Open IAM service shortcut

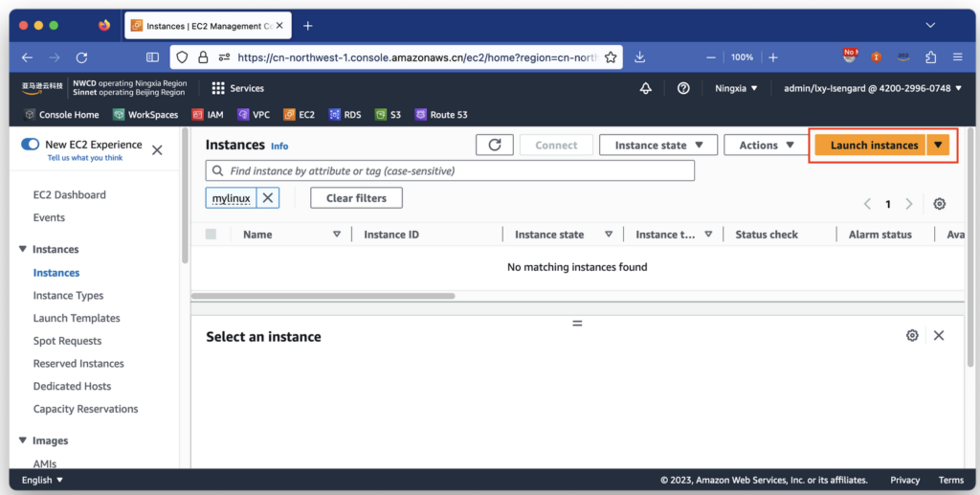208,114
